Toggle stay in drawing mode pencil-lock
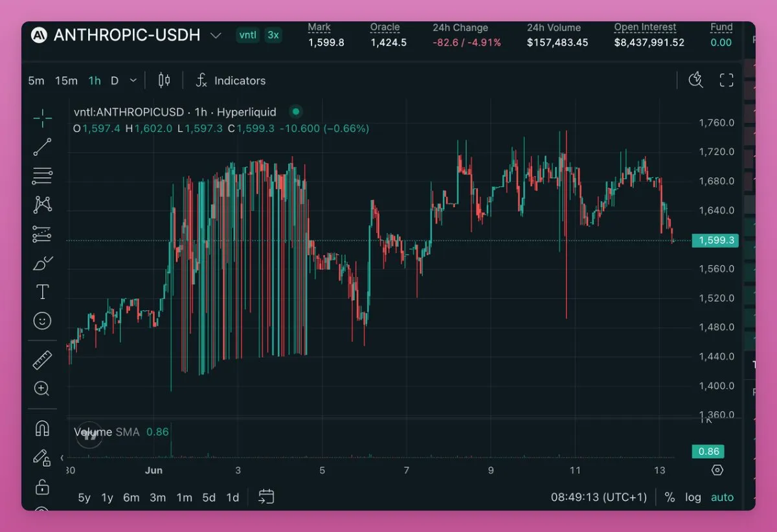Screen dimensions: 777x532 [x=42, y=457]
